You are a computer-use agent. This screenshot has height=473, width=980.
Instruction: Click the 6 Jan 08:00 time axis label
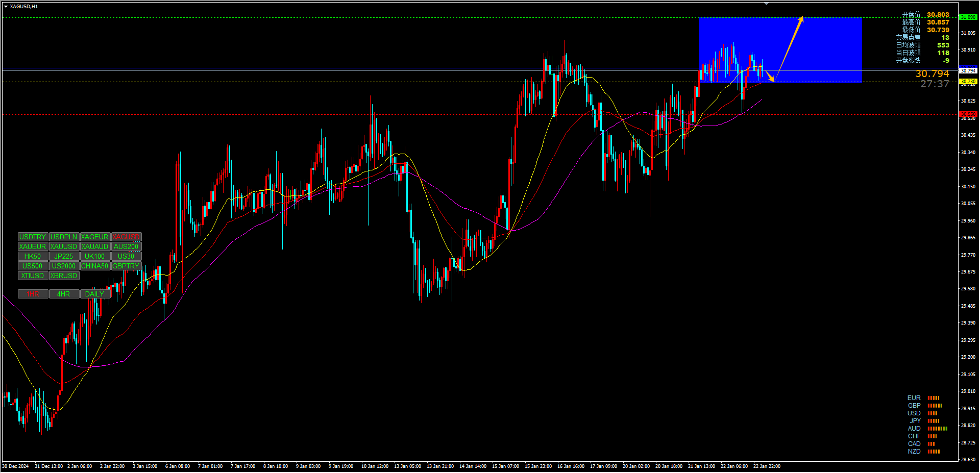(x=178, y=466)
